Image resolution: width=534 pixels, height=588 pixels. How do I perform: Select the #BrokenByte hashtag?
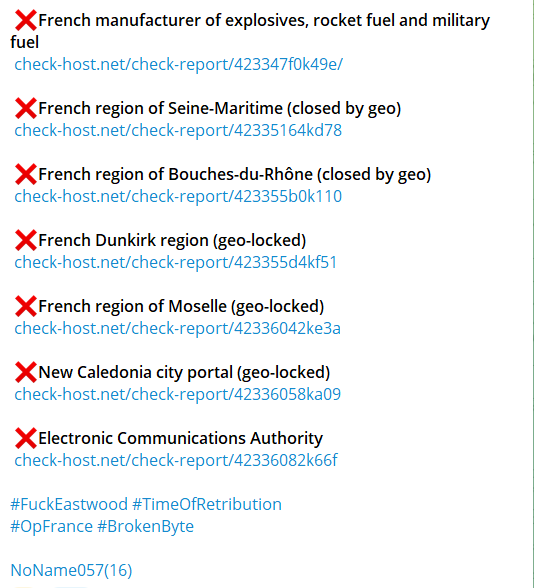pyautogui.click(x=146, y=526)
